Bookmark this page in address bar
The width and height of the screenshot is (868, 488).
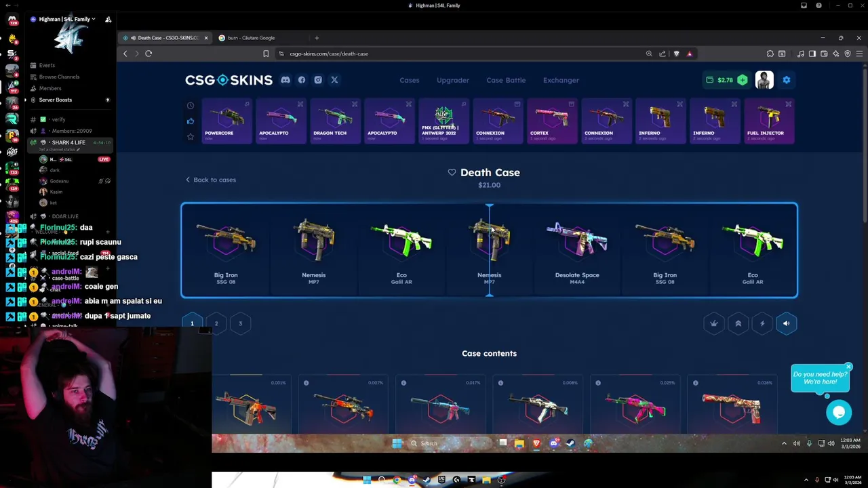[266, 54]
